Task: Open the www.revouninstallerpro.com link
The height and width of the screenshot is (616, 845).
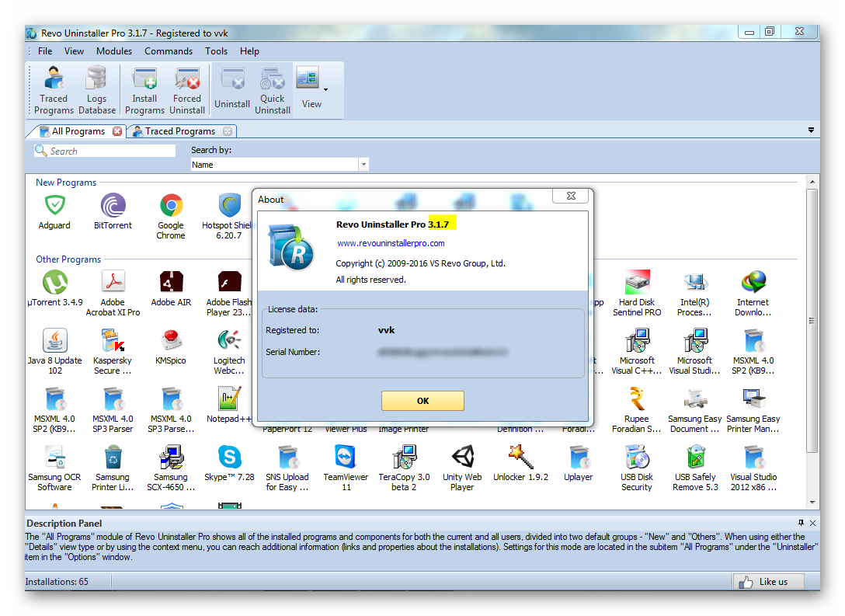Action: click(391, 243)
